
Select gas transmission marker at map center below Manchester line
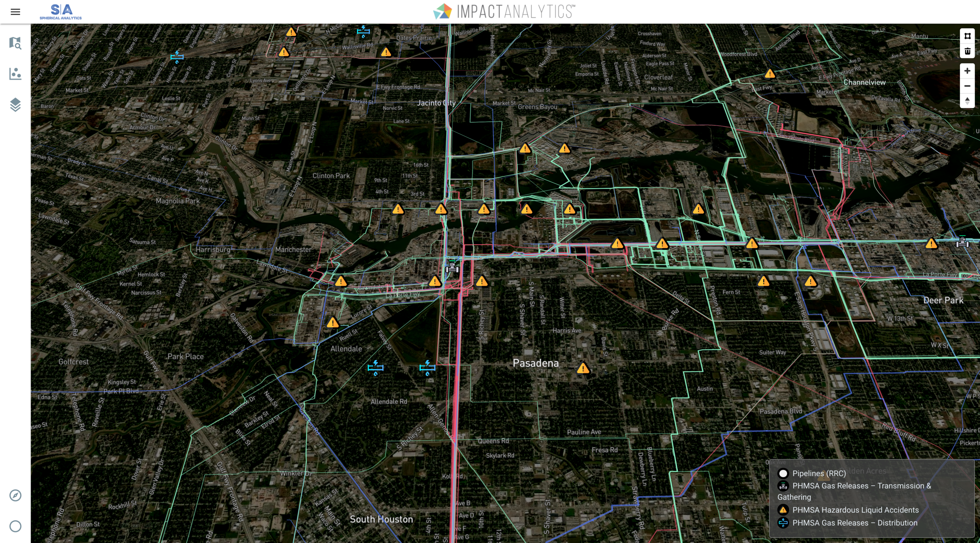(452, 267)
